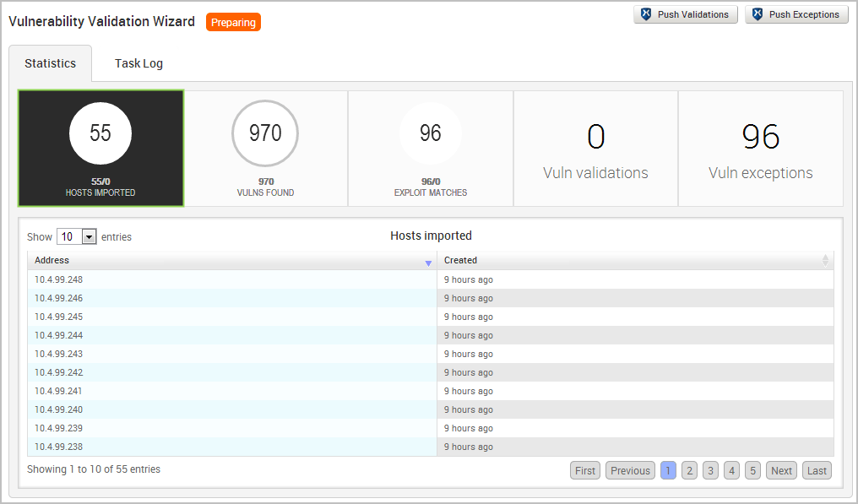Click the Next pagination button
858x504 pixels.
pos(781,470)
